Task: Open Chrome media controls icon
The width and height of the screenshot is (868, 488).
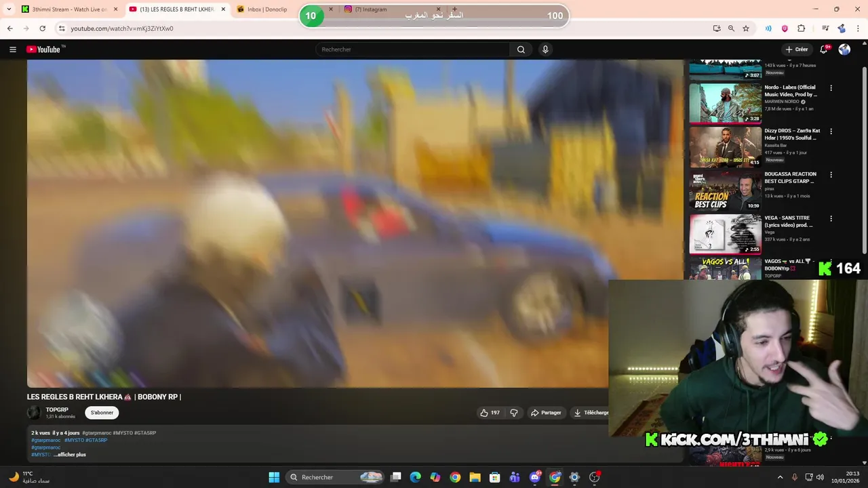Action: [825, 28]
